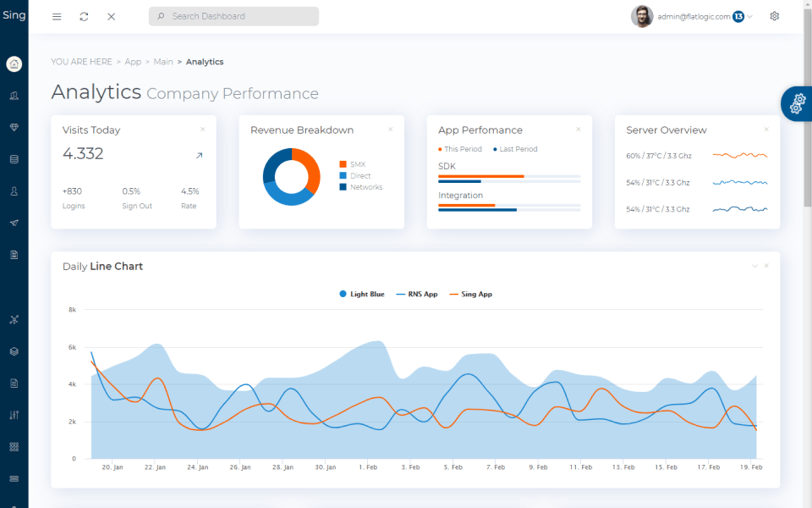The height and width of the screenshot is (508, 812).
Task: Select the Dashboard home icon in sidebar
Action: tap(14, 63)
